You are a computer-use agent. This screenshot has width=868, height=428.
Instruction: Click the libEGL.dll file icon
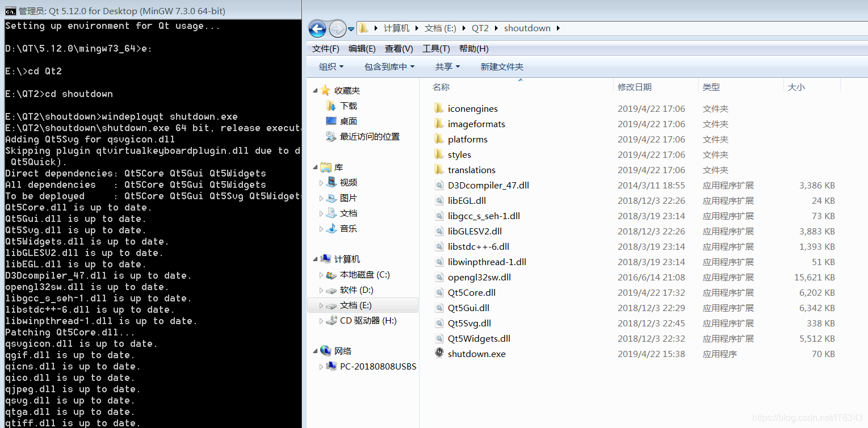pos(439,200)
